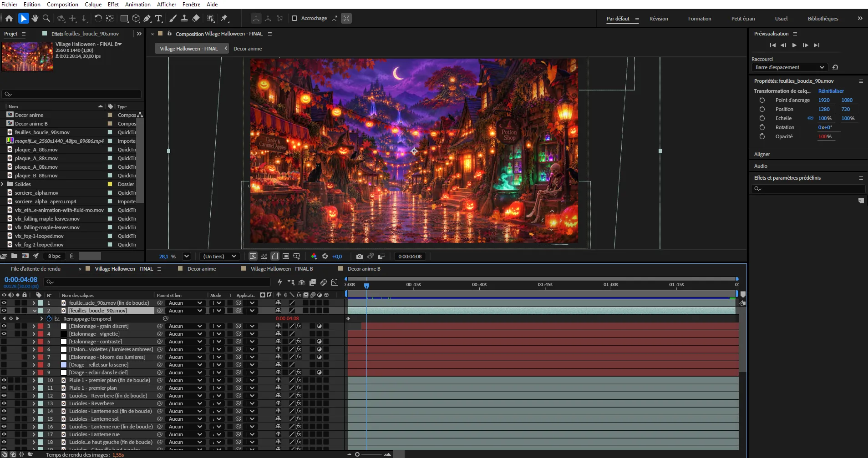
Task: Collapse the feuilles_boucle_90s.mov layer 2
Action: coord(34,311)
